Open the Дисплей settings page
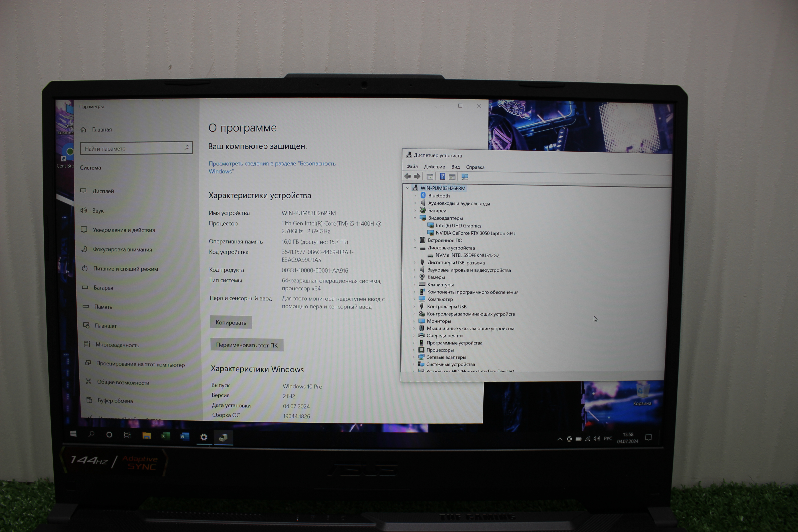Screen dimensions: 798x532 [97, 191]
